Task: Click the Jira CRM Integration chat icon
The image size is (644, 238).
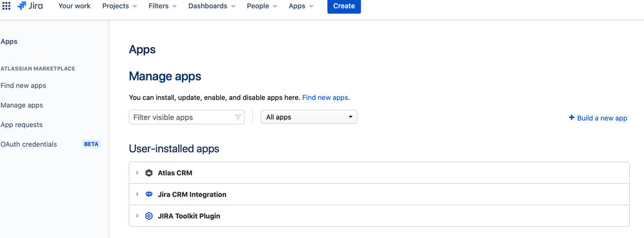Action: point(149,195)
